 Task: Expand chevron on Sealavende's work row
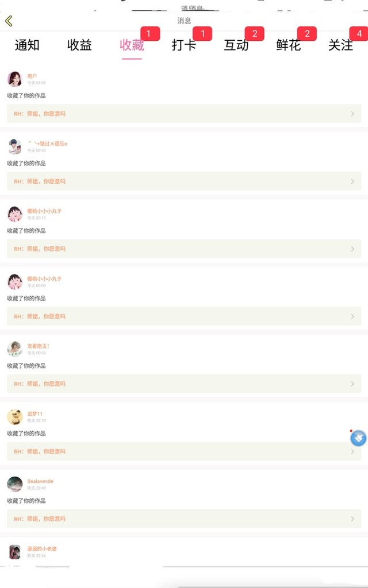[x=352, y=519]
